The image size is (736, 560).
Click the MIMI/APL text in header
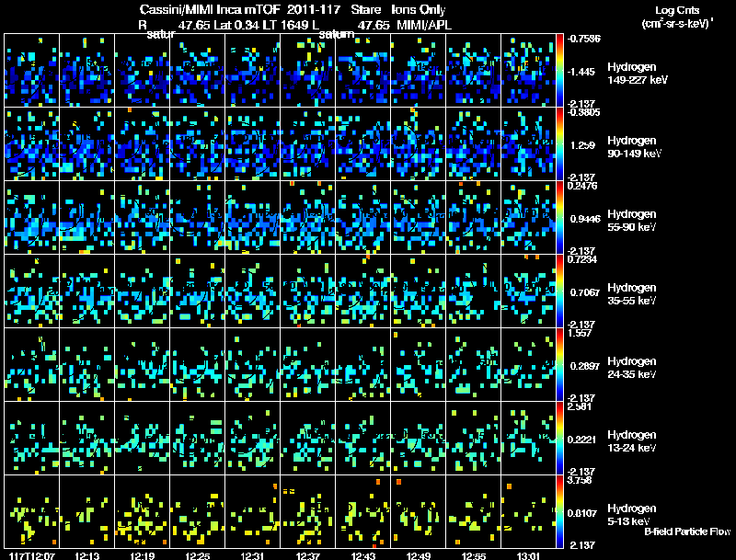[424, 25]
